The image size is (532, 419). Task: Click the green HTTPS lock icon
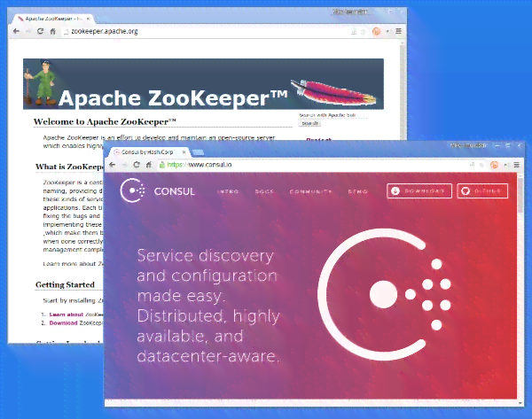pyautogui.click(x=162, y=165)
